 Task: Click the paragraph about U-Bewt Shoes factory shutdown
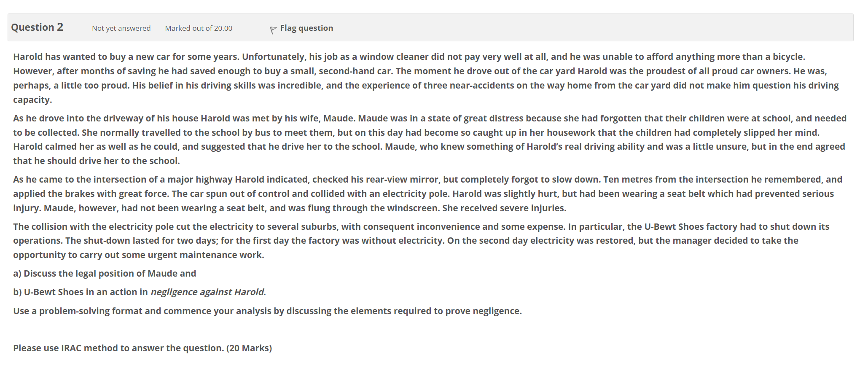pos(422,240)
